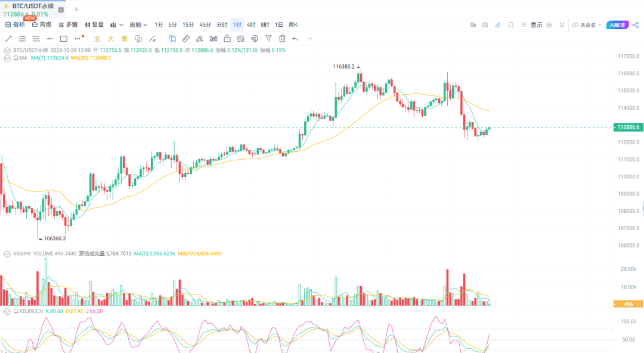The image size is (644, 353).
Task: Toggle the 主 main-force indicator
Action: 97,39
